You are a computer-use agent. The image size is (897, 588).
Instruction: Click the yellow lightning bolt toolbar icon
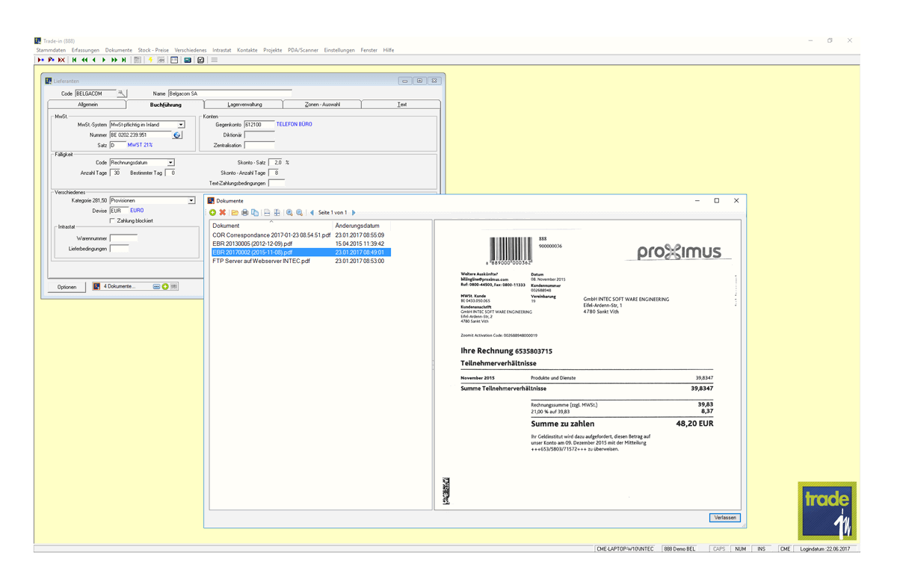[x=150, y=60]
